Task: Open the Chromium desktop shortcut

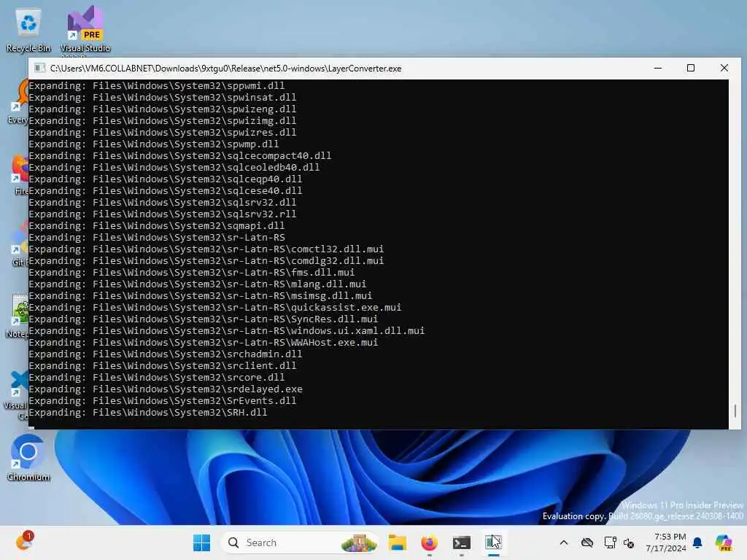Action: click(x=28, y=458)
